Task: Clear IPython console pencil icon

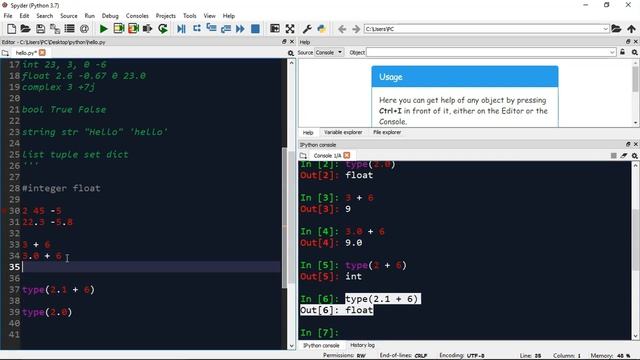Action: pyautogui.click(x=624, y=156)
